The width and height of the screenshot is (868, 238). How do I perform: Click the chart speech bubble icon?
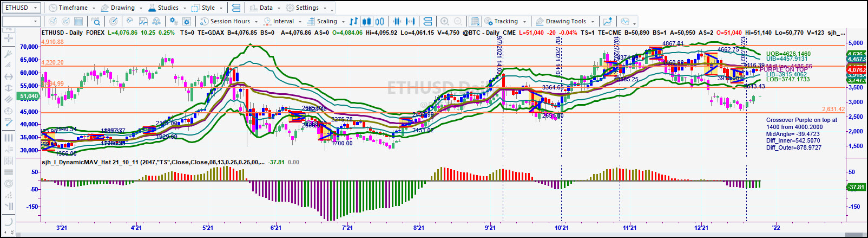tap(625, 21)
